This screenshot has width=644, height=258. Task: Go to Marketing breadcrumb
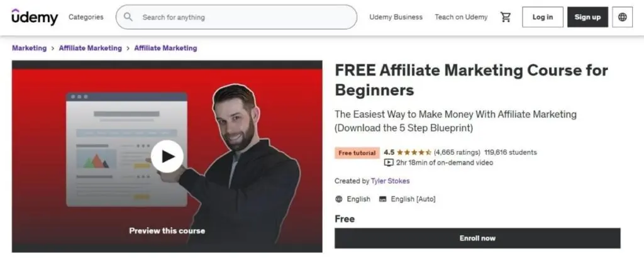(x=29, y=48)
